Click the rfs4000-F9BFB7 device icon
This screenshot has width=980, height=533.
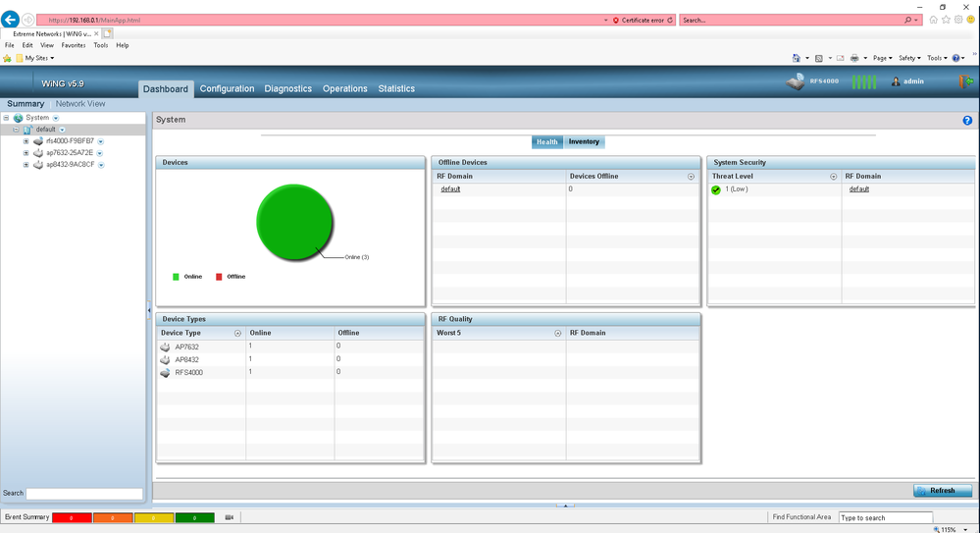tap(38, 141)
